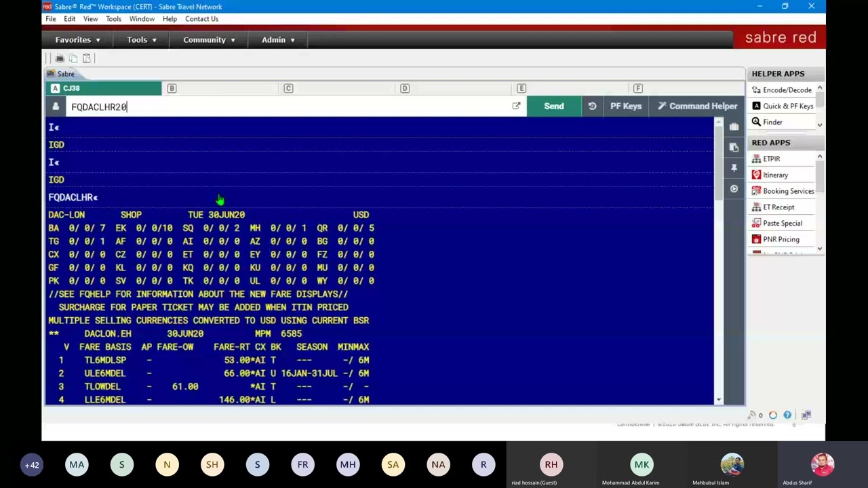Launch the PNR Pricing red app

coord(775,239)
